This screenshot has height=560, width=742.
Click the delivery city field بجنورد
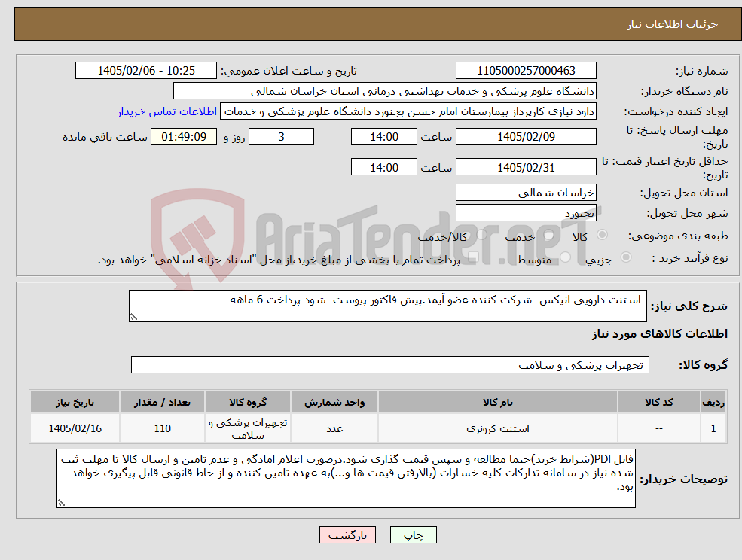point(526,213)
